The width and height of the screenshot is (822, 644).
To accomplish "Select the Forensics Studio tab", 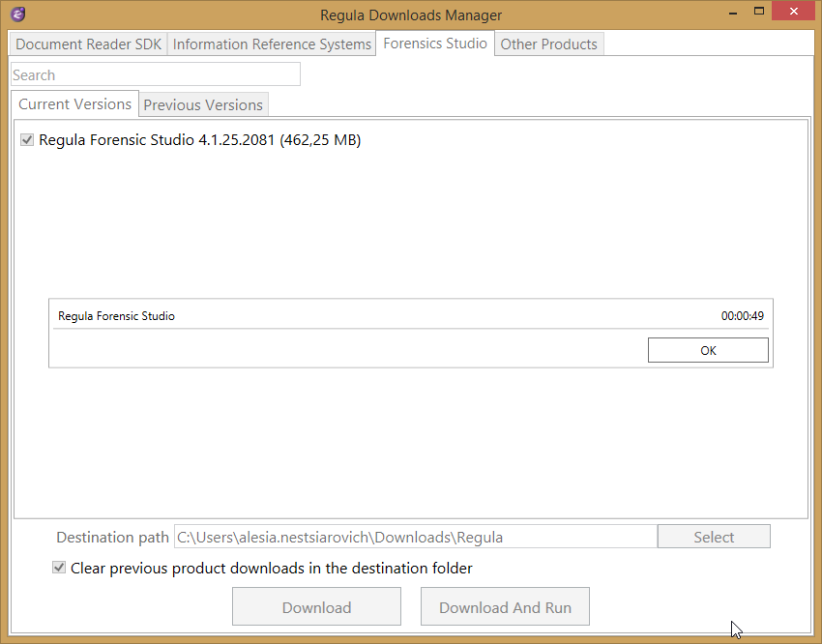I will [435, 44].
